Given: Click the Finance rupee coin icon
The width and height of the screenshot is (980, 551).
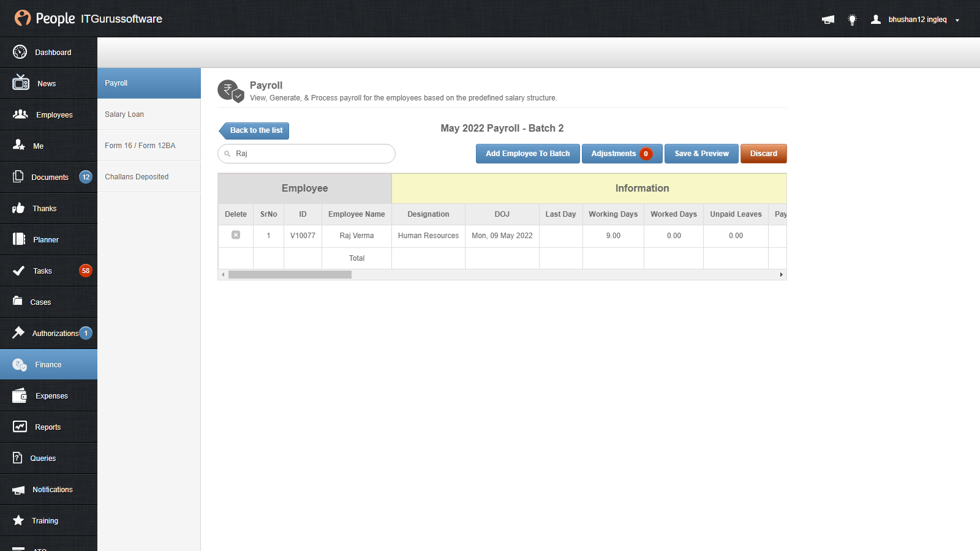Looking at the screenshot, I should pyautogui.click(x=20, y=365).
